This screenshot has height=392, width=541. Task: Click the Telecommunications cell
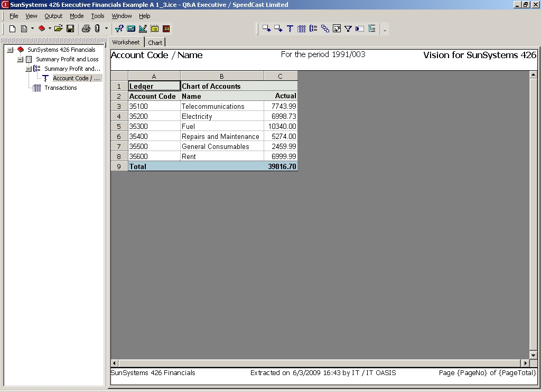pyautogui.click(x=222, y=106)
